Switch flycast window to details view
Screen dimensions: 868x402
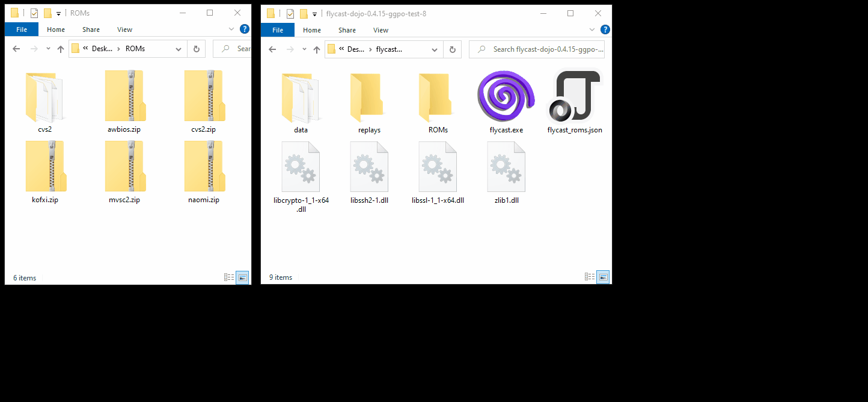[x=590, y=277]
